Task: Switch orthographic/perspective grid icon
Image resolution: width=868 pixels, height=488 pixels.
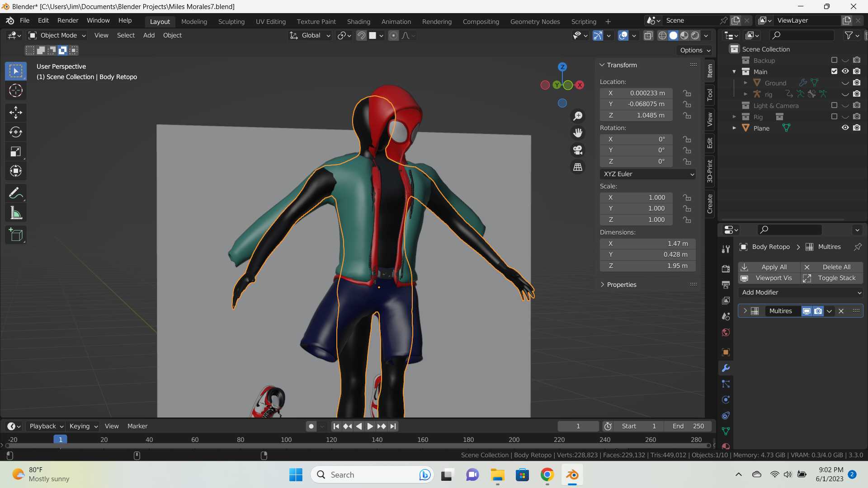Action: click(x=578, y=167)
